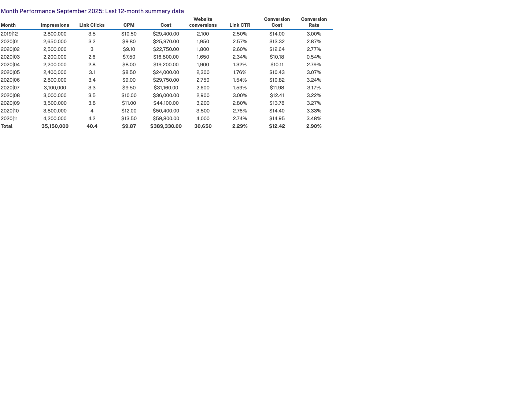Click the 1.32% Link CTR cell
532x403 pixels.
[240, 65]
